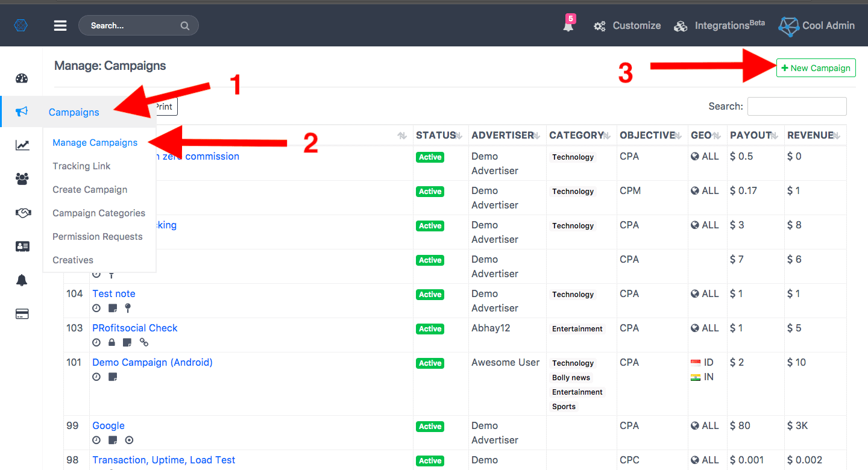This screenshot has height=470, width=868.
Task: Open Campaign Categories menu item
Action: pos(99,213)
